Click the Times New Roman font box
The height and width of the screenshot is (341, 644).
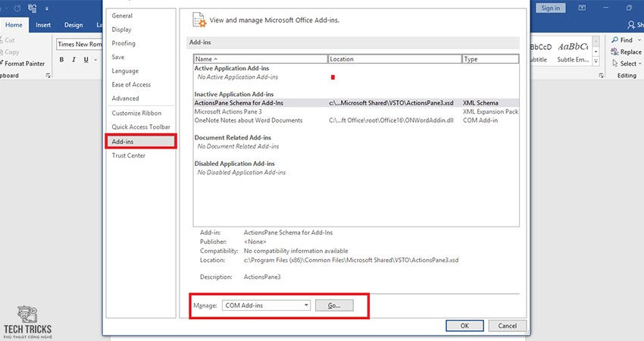[x=80, y=44]
